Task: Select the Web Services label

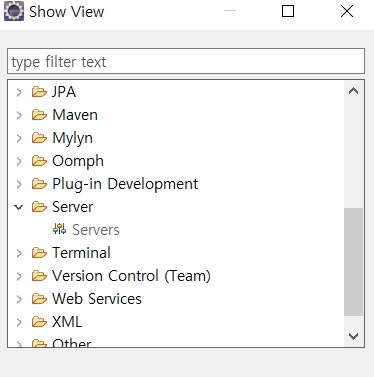Action: [97, 299]
